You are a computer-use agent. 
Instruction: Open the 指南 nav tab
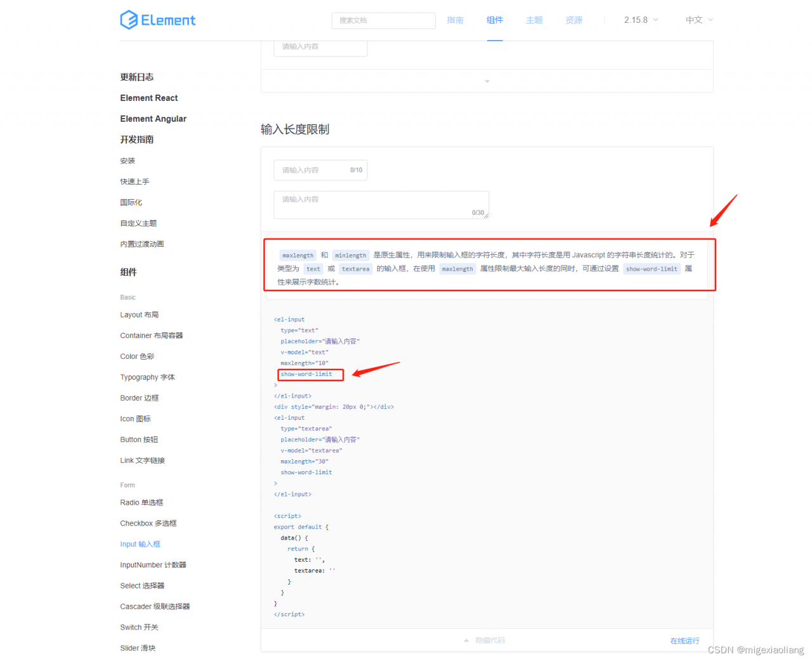point(455,20)
